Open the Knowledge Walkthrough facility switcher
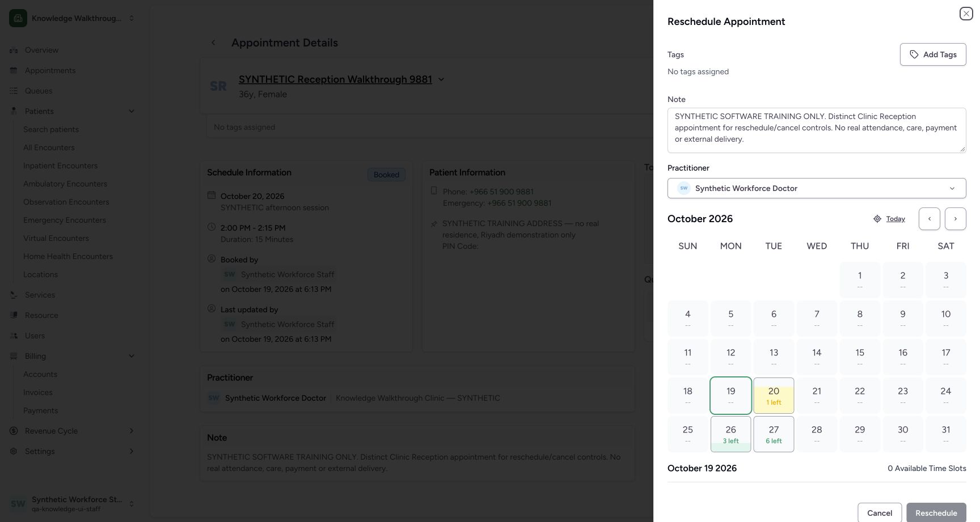980x522 pixels. click(x=73, y=18)
